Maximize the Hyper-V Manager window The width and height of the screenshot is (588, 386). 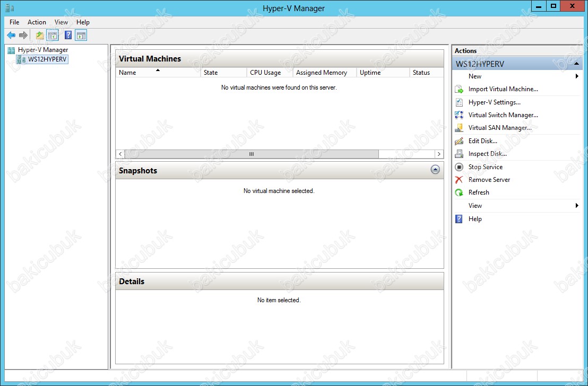click(553, 6)
